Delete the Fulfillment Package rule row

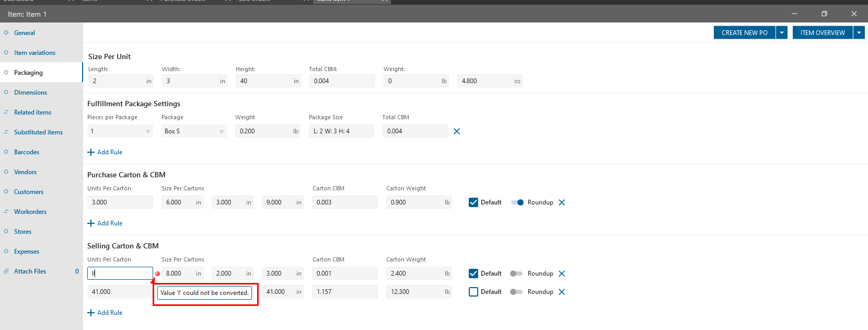457,131
